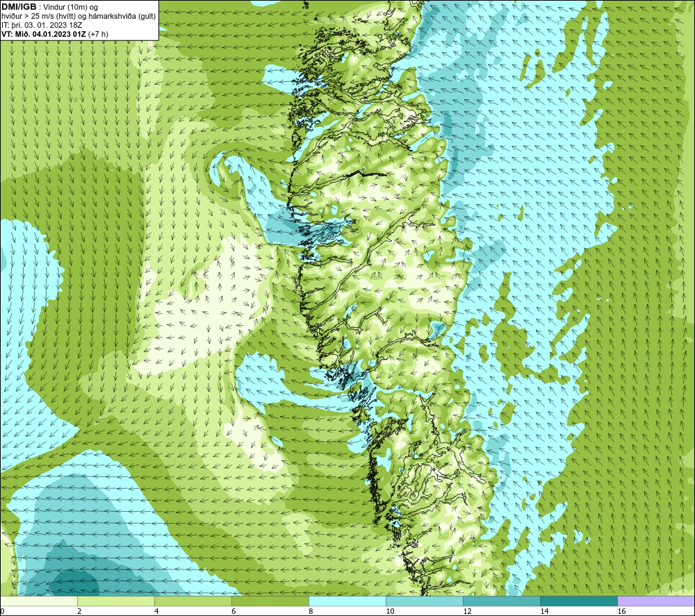The width and height of the screenshot is (695, 616).
Task: Click the "hviður > 25 m/s (hvítt)" line
Action: click(40, 16)
